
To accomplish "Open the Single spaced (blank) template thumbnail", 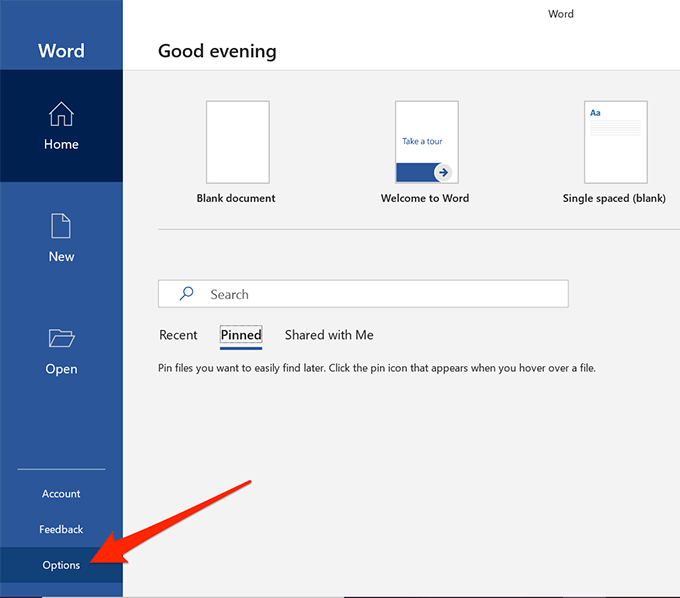I will point(615,141).
